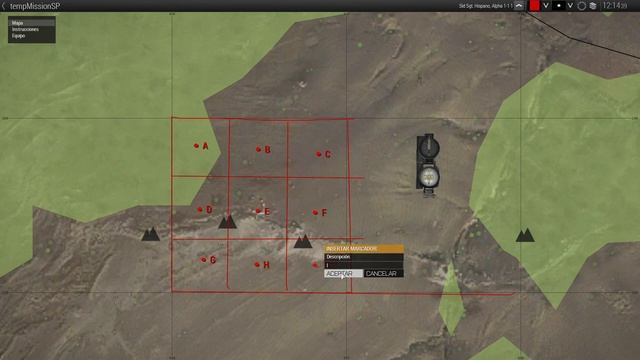
Task: Click the Insertar Marcador dialog title bar
Action: (x=364, y=249)
